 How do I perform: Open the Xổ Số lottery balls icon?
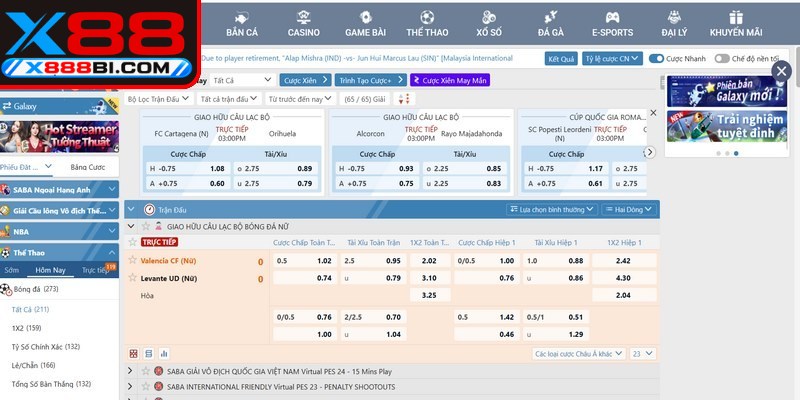coord(489,17)
